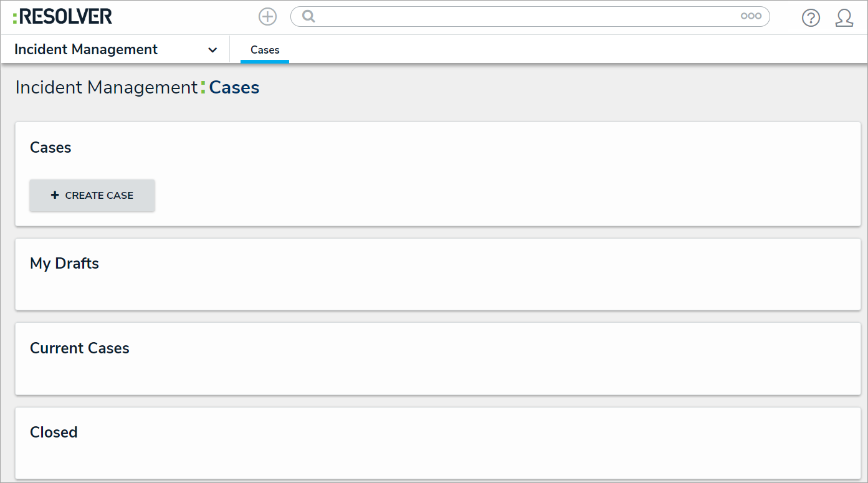Select the Current Cases section heading
This screenshot has width=868, height=483.
pos(80,348)
